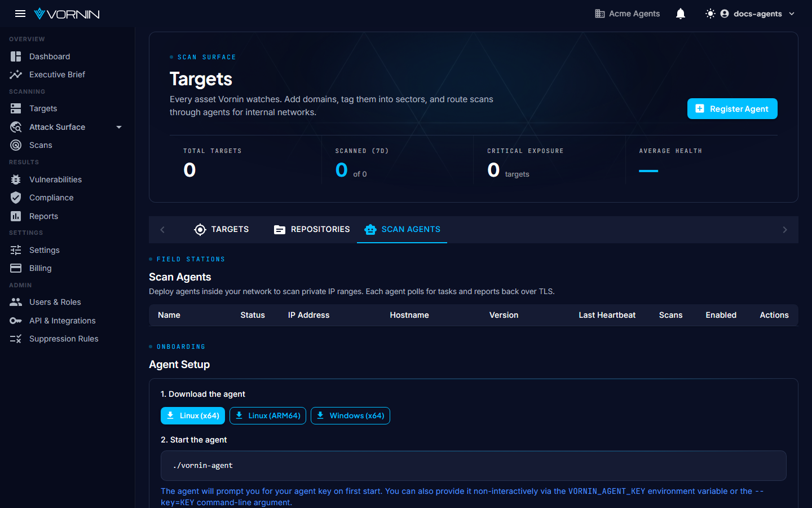812x508 pixels.
Task: Click the Vulnerabilities bug icon
Action: (16, 179)
